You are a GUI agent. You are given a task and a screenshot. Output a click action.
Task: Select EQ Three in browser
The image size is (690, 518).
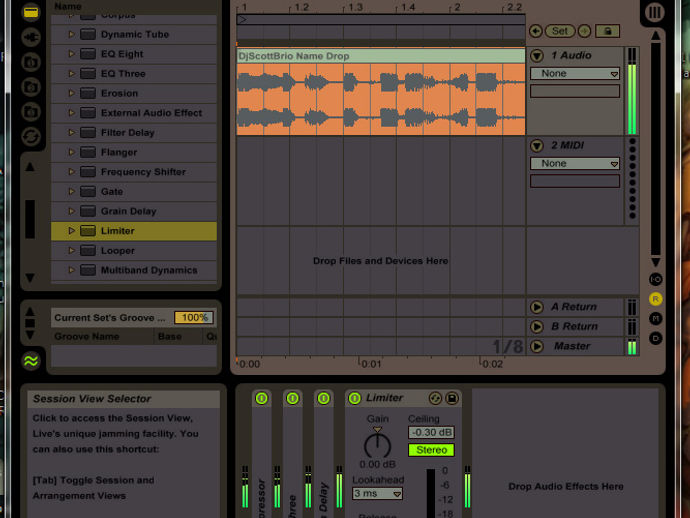coord(134,73)
